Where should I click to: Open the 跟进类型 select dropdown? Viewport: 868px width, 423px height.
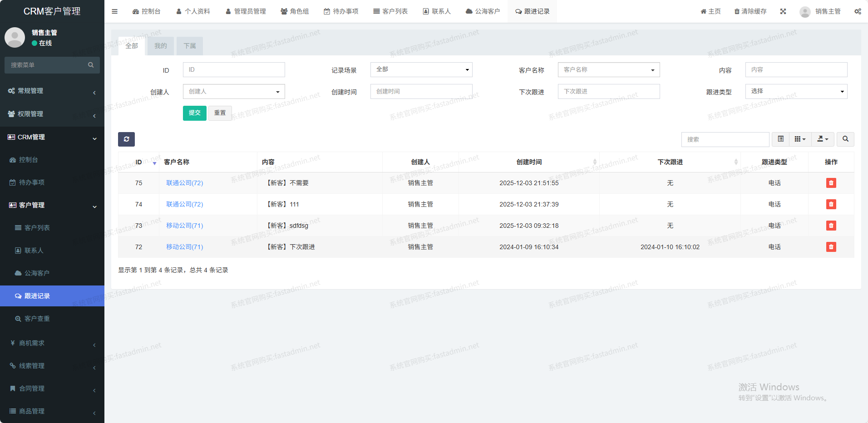coord(796,91)
